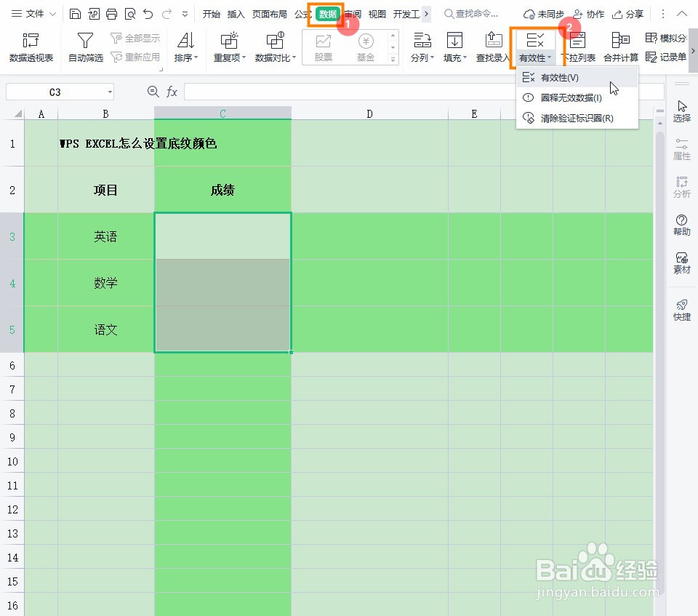Click the 模拟分析 what-if analysis icon
698x616 pixels.
tap(666, 39)
